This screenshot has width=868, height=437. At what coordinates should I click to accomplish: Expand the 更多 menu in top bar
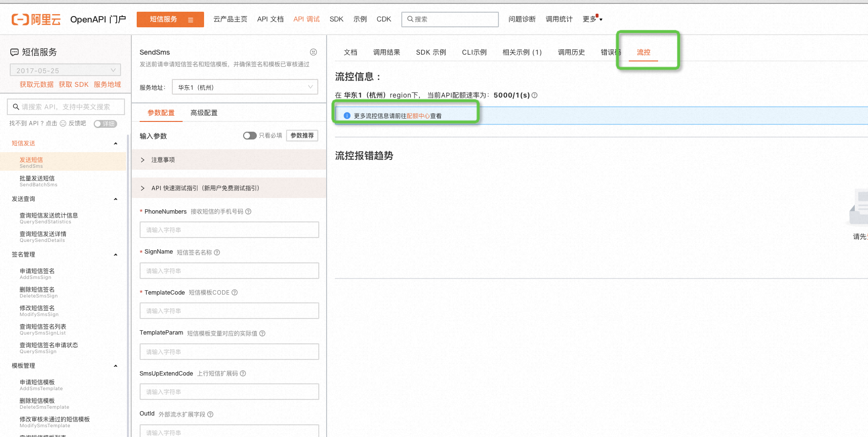(593, 19)
